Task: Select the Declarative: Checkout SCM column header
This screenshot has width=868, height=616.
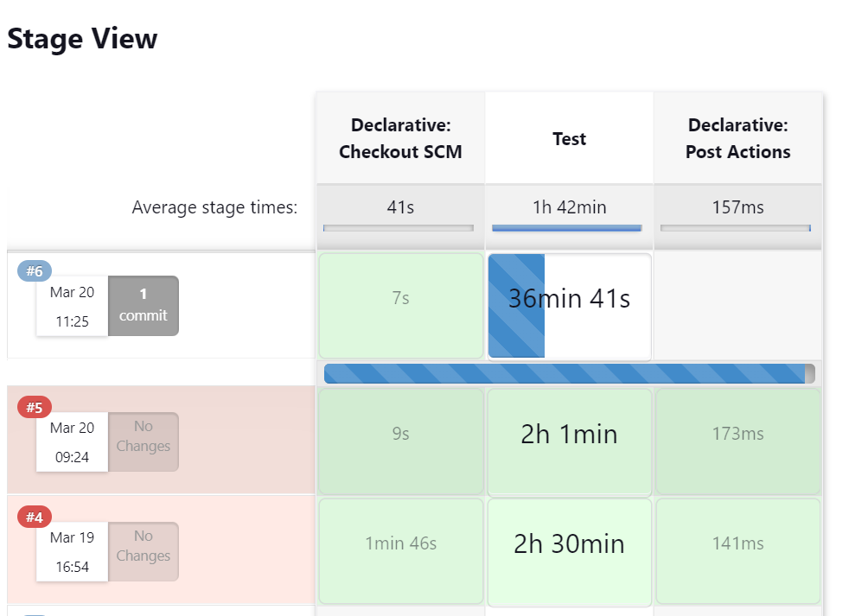Action: (400, 138)
